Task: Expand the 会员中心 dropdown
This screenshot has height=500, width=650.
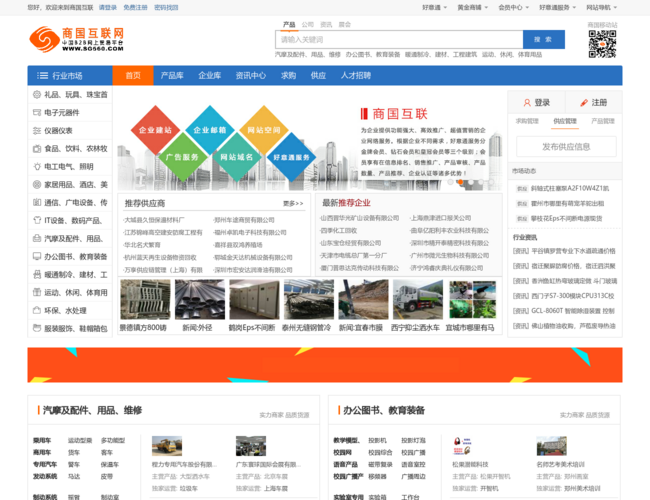Action: click(514, 7)
